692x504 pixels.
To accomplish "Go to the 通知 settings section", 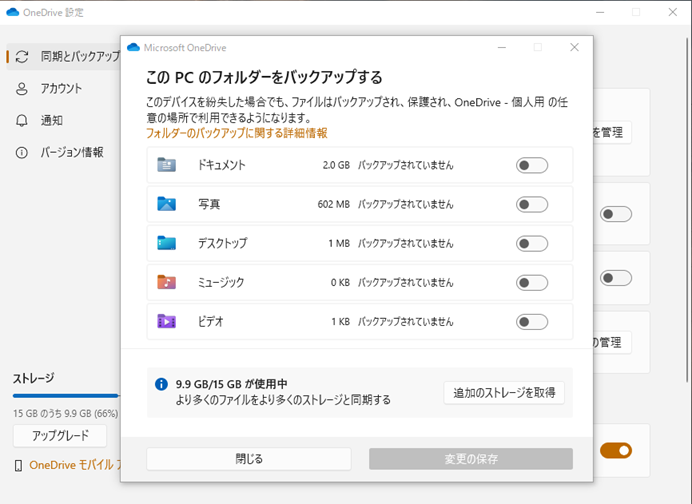I will pyautogui.click(x=51, y=120).
